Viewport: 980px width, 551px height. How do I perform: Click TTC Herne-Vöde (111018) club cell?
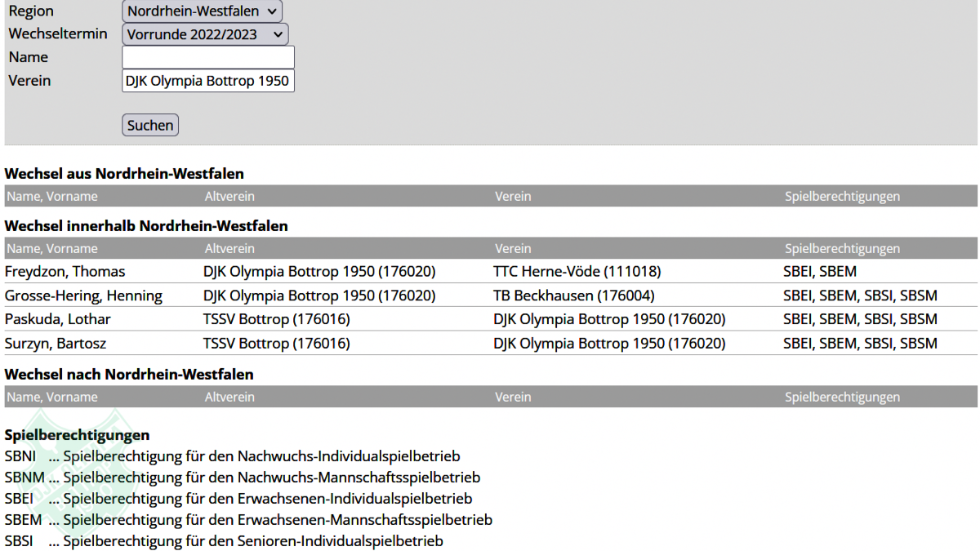(x=577, y=272)
